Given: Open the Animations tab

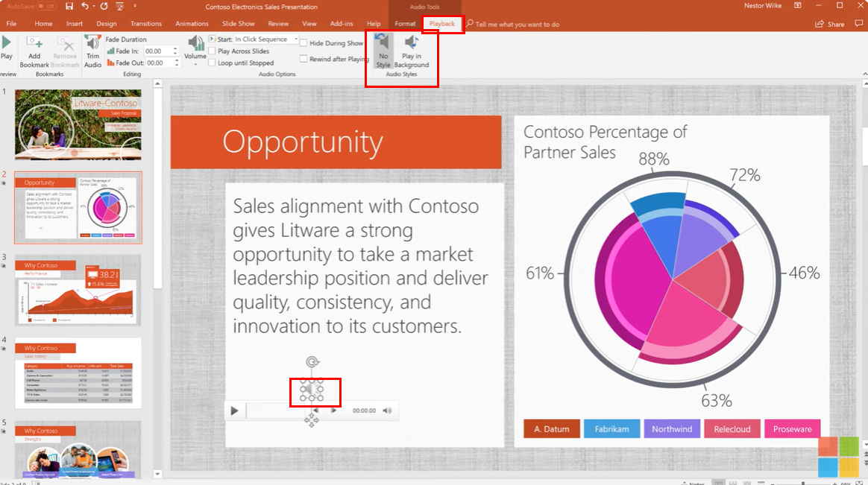Looking at the screenshot, I should 192,24.
